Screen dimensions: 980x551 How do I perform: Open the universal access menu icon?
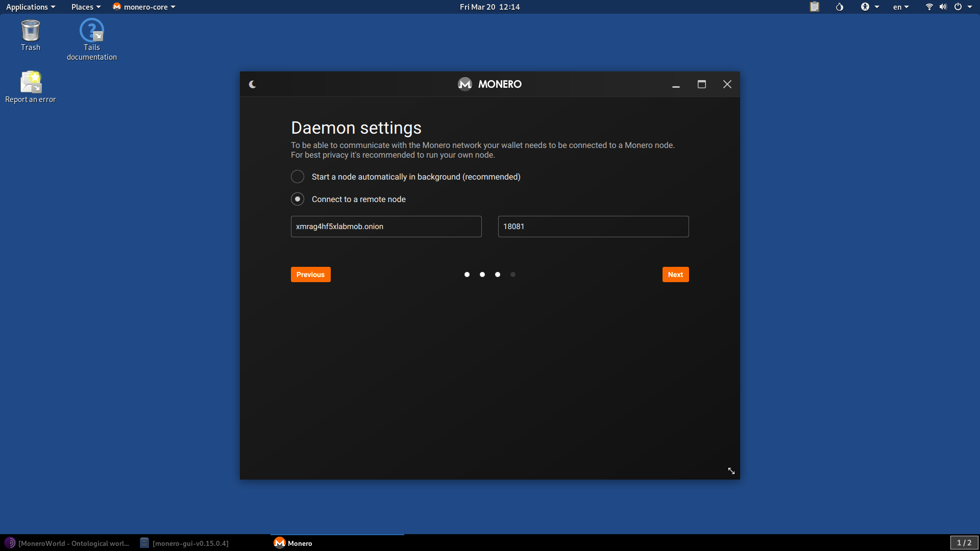pyautogui.click(x=866, y=7)
